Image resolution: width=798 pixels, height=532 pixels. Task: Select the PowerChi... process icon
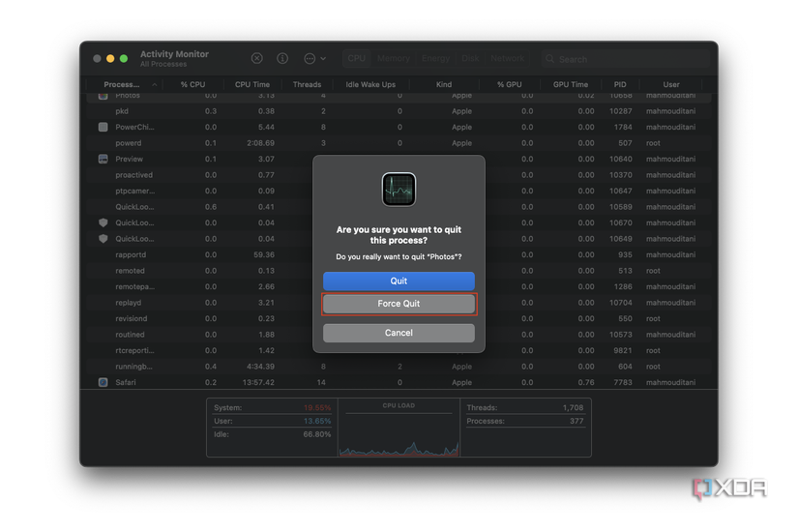[x=103, y=127]
